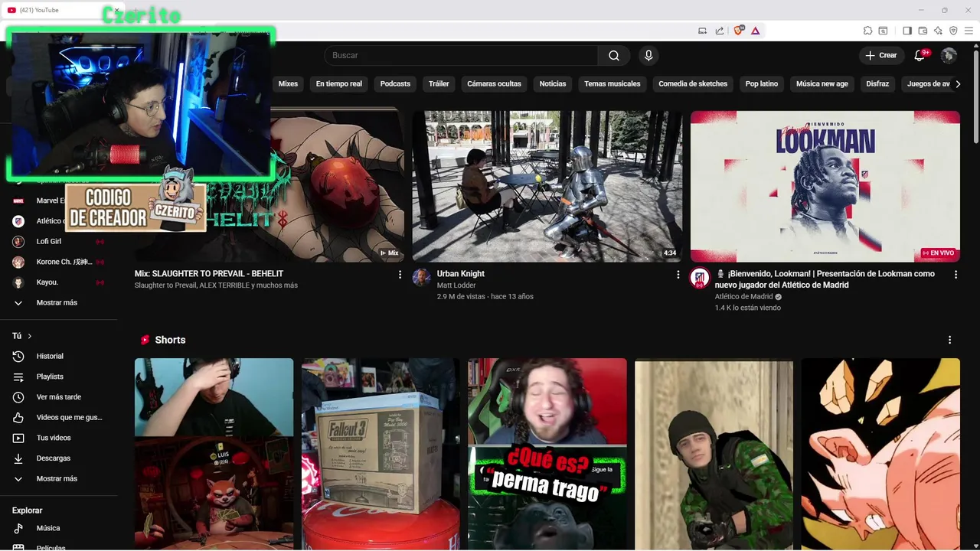Select the Temas musicales chip
Viewport: 980px width, 551px height.
pos(612,83)
